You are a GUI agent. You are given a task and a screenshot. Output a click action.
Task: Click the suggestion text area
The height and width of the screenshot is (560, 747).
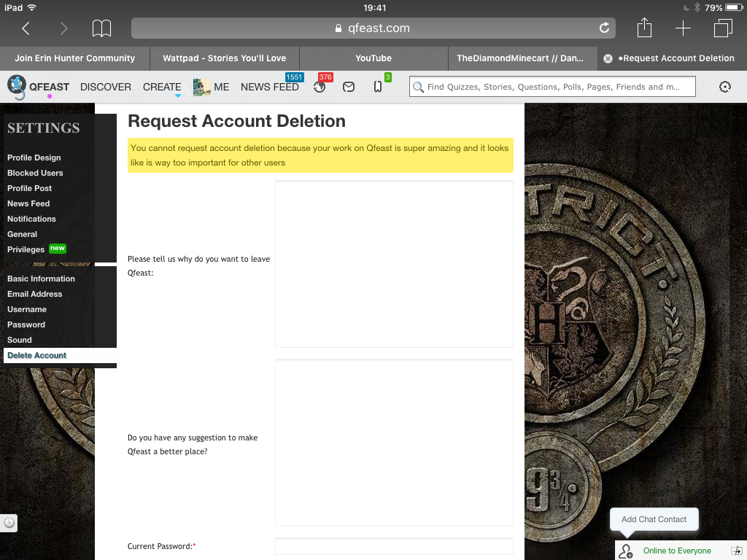394,443
